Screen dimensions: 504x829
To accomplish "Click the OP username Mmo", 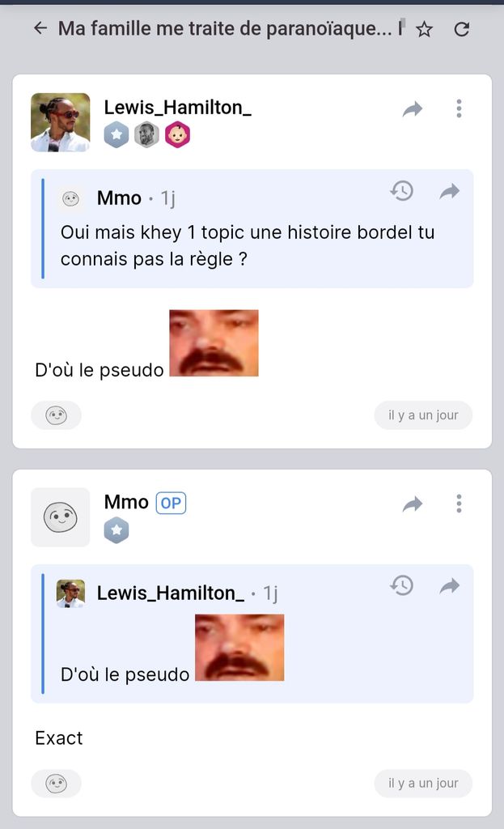I will pyautogui.click(x=126, y=502).
